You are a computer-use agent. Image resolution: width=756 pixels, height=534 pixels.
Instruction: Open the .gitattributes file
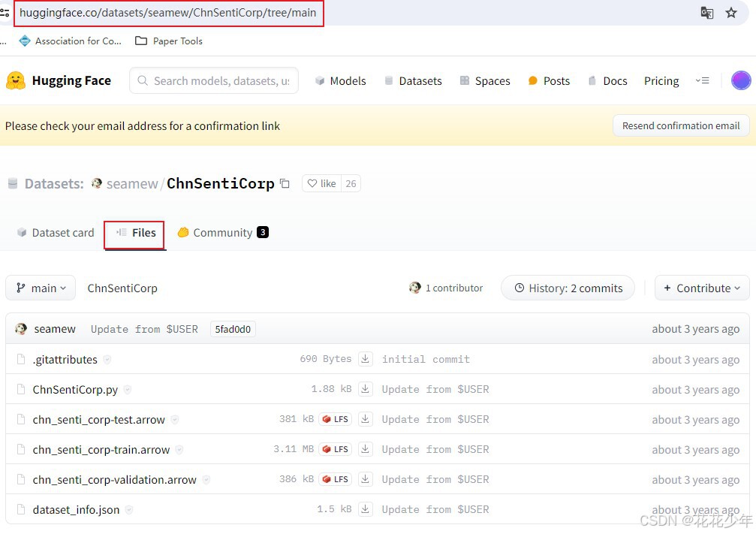coord(65,359)
